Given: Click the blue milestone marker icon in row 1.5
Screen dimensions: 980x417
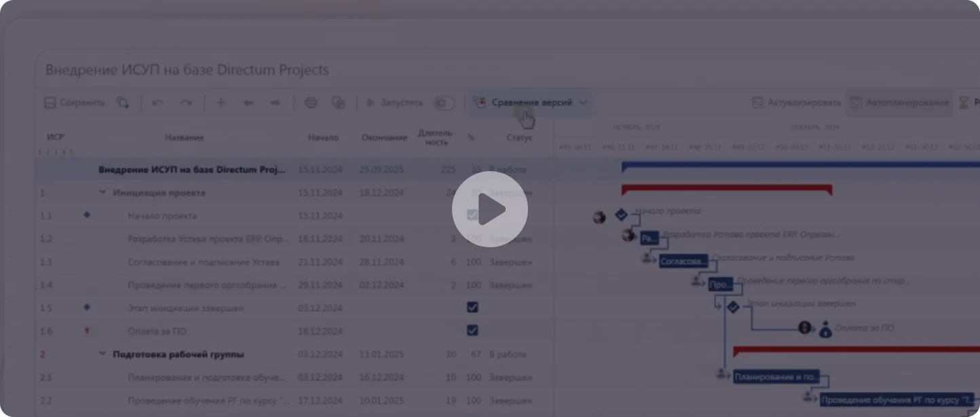Looking at the screenshot, I should pyautogui.click(x=86, y=307).
